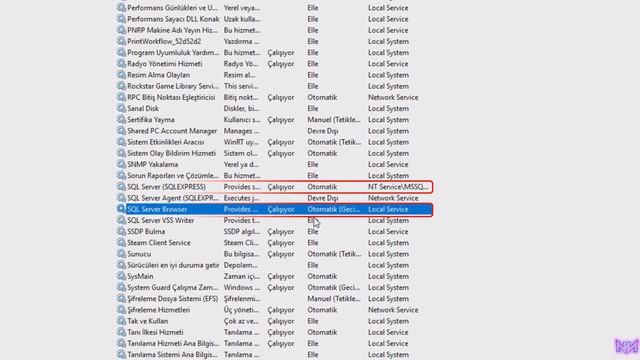The image size is (640, 360).
Task: Click Devre Dışı in Shared PC Account Manager row
Action: tap(322, 131)
